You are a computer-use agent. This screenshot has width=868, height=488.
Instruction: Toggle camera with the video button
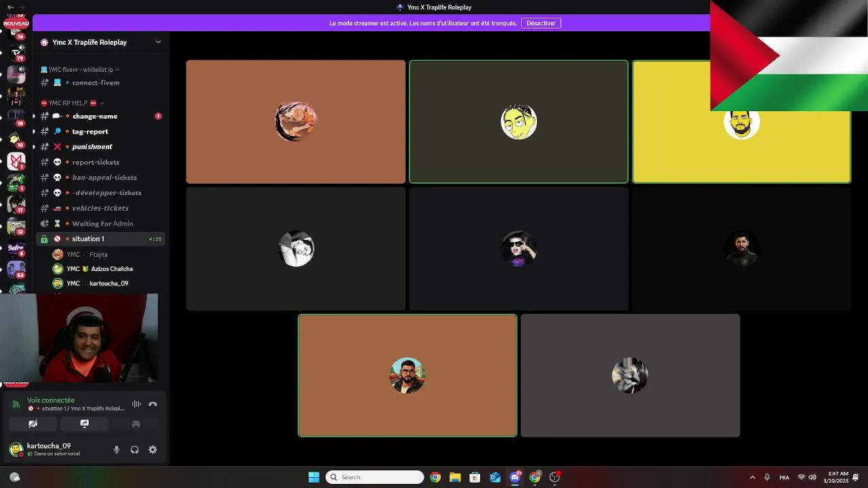coord(33,424)
